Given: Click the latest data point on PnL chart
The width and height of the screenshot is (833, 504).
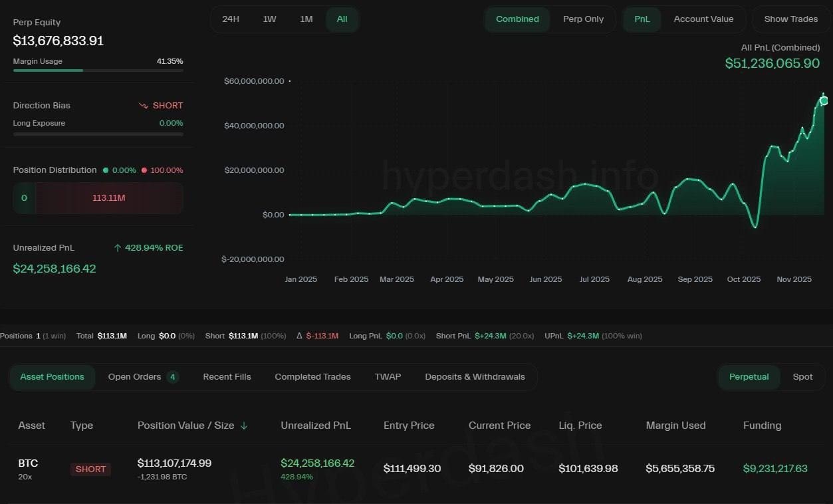Looking at the screenshot, I should click(x=824, y=100).
